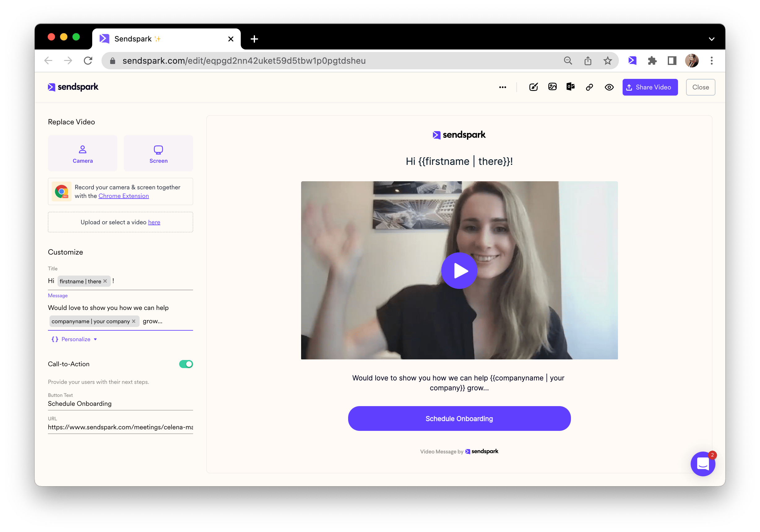Click the browser address bar URL
The height and width of the screenshot is (532, 760).
coord(244,61)
